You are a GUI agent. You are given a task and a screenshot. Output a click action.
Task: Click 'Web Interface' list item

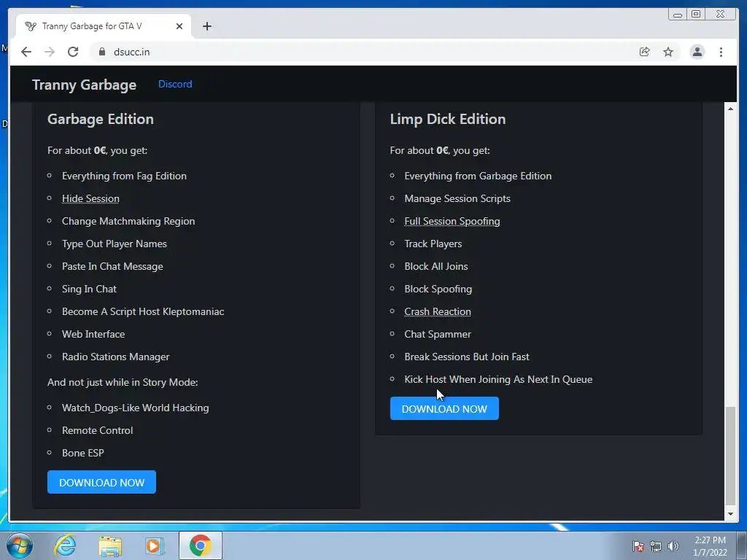pos(93,334)
